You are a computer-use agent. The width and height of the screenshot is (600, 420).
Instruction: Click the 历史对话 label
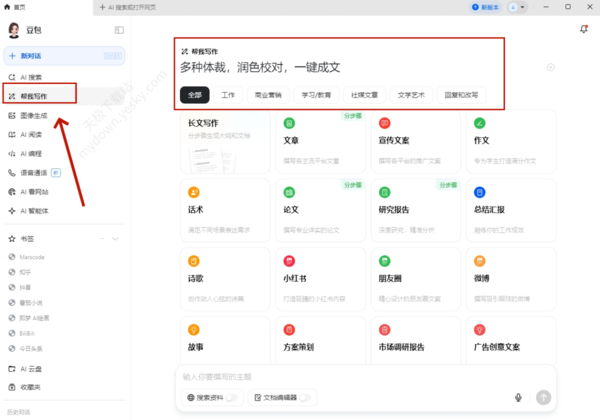pyautogui.click(x=18, y=412)
